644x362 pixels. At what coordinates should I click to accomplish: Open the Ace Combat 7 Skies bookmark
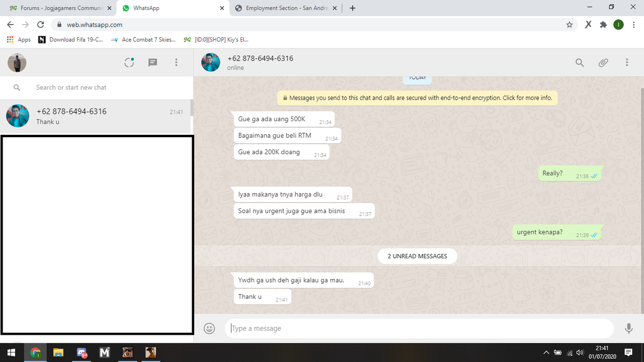143,39
